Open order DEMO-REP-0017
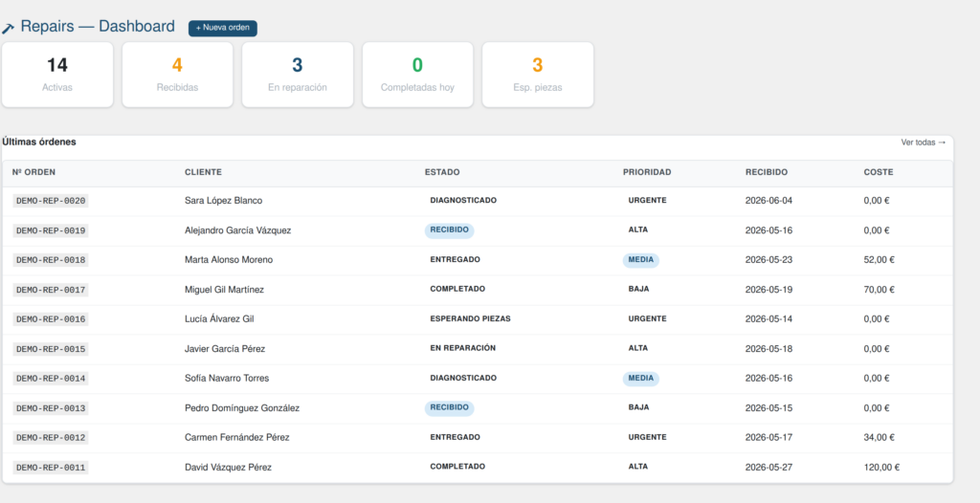Image resolution: width=980 pixels, height=503 pixels. (51, 290)
